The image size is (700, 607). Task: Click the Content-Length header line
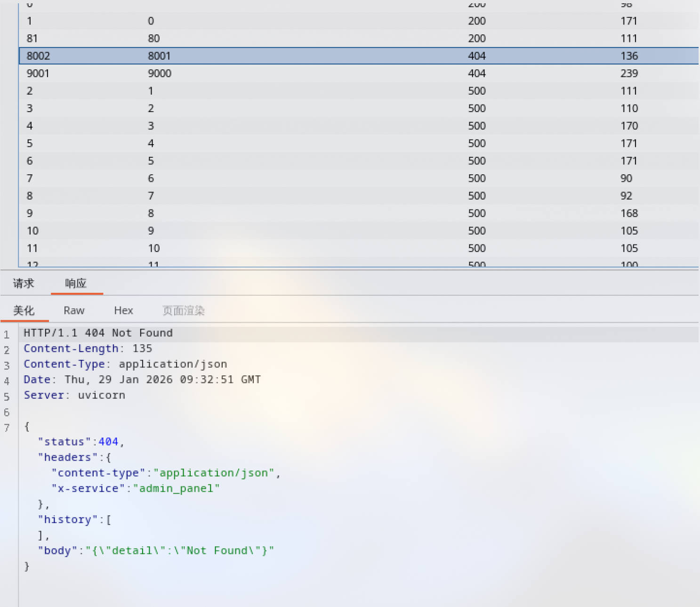(x=88, y=349)
